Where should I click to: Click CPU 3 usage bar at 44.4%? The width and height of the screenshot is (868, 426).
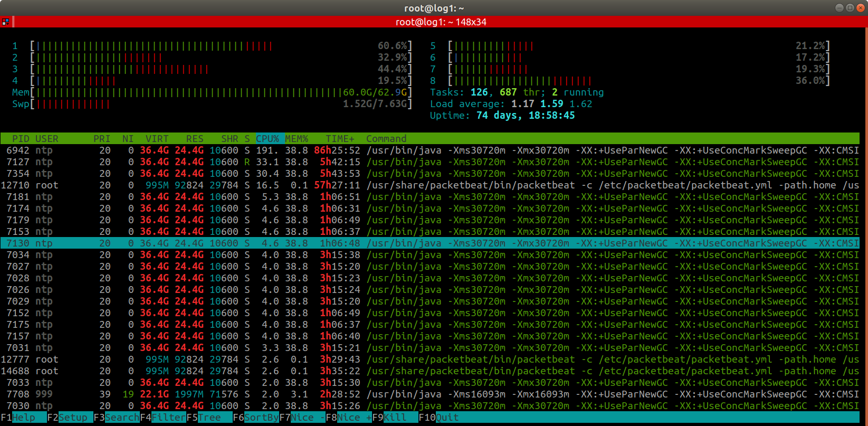click(221, 69)
